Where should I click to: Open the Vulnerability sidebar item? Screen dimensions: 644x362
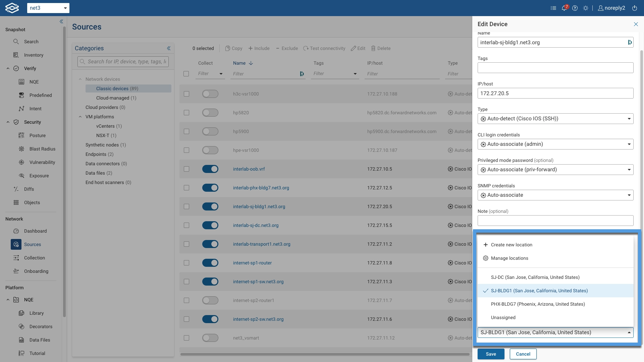(42, 162)
